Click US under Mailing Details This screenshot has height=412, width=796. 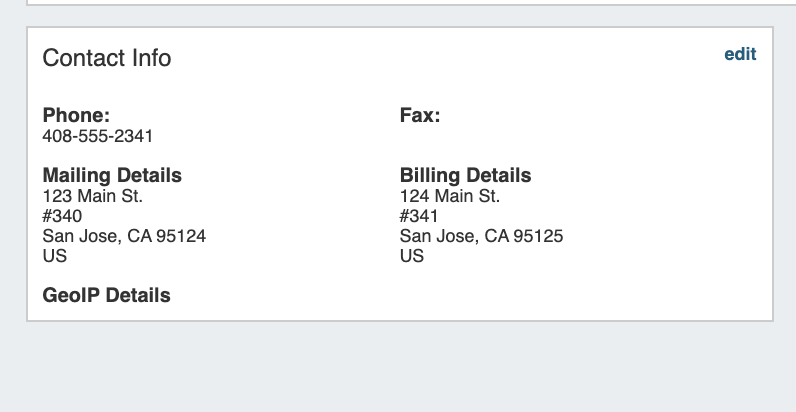pos(54,256)
